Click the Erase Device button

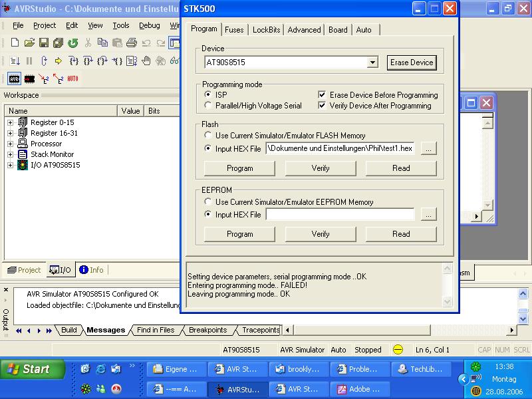point(412,63)
